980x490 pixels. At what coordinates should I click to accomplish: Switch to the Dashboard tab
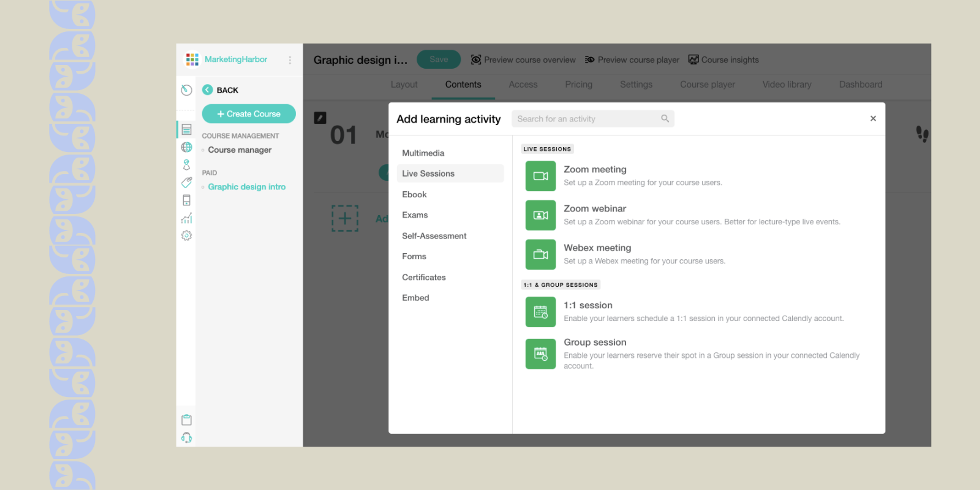pos(861,84)
